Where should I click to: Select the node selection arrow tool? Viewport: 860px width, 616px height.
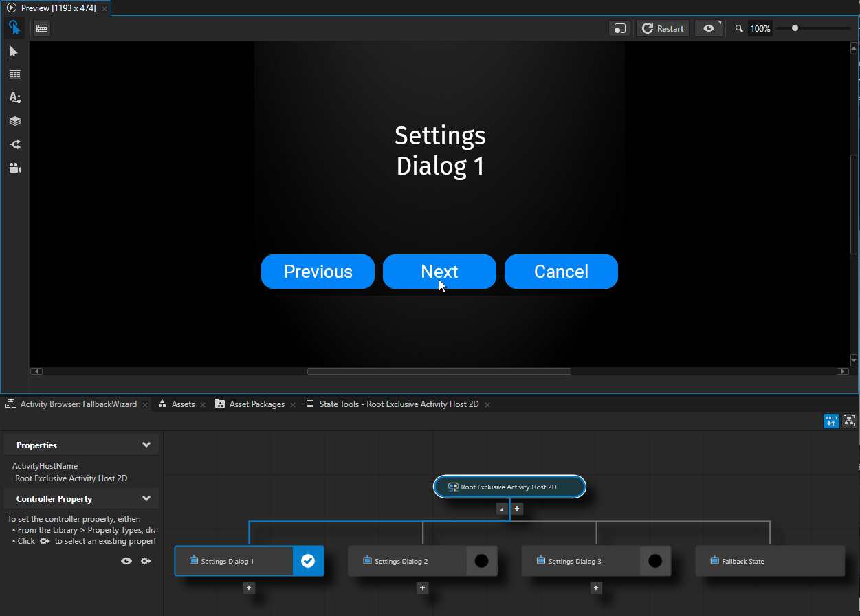14,51
